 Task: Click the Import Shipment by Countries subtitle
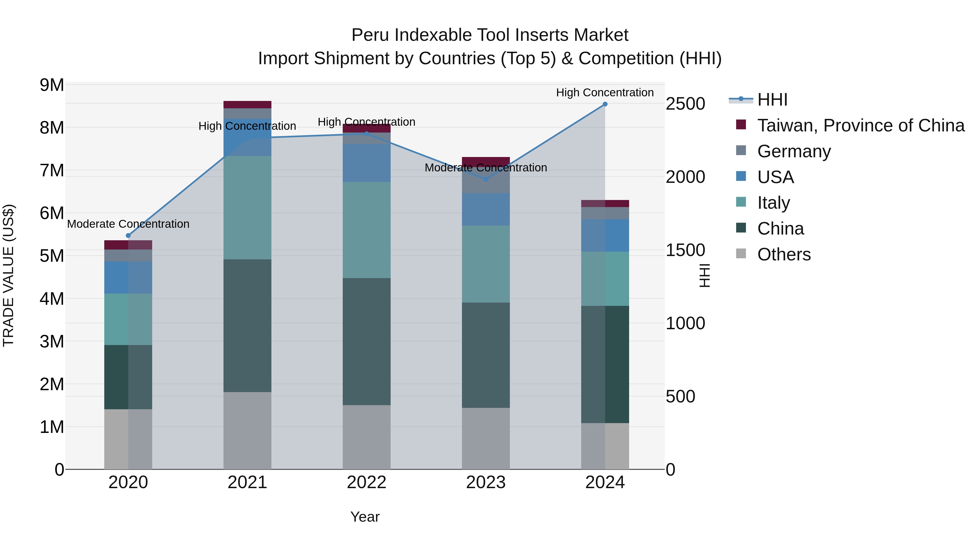coord(490,59)
